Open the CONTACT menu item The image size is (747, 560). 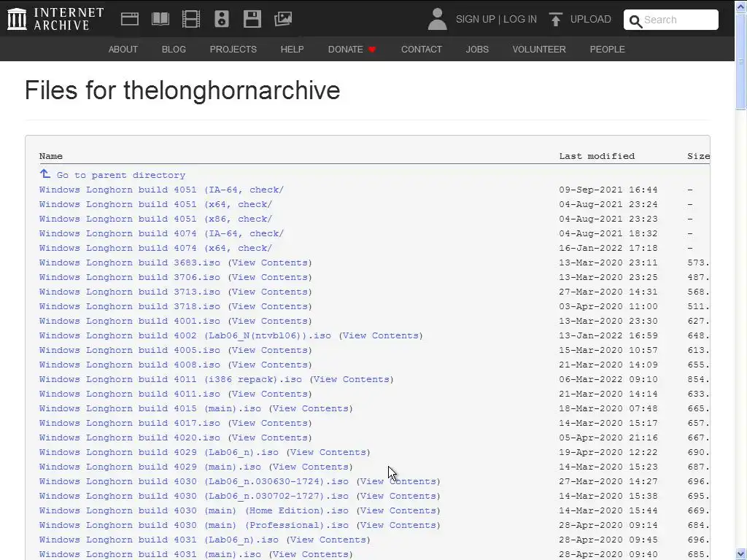(422, 49)
